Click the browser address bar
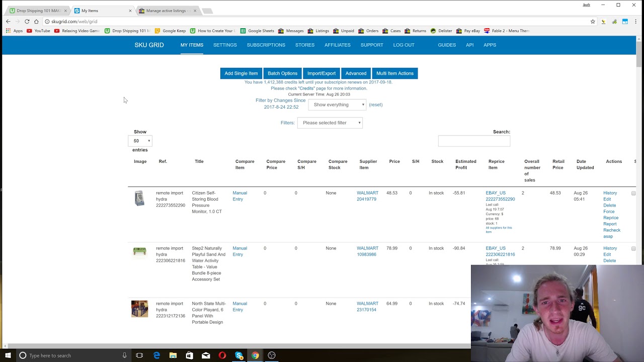The width and height of the screenshot is (644, 362). pos(317,22)
